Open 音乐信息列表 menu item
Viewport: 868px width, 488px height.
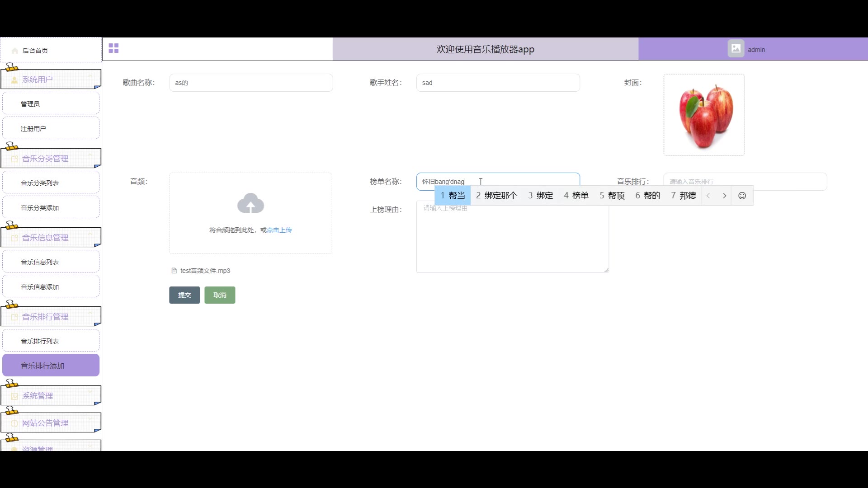40,262
